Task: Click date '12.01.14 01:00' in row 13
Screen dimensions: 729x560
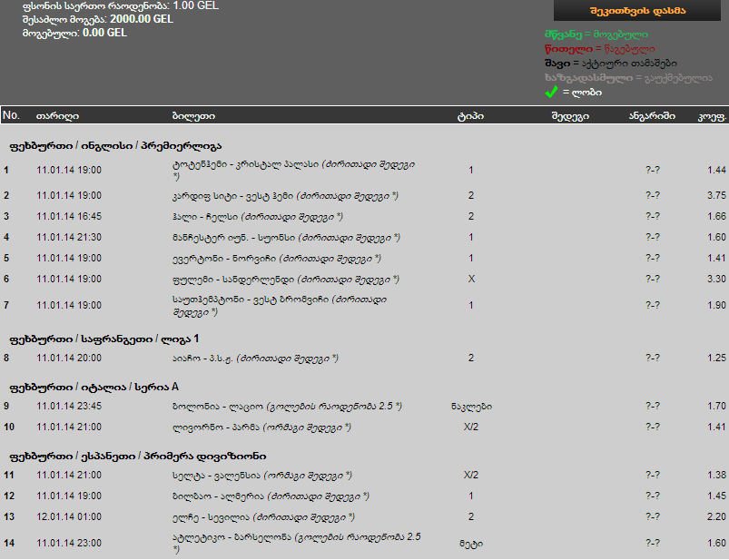Action: coord(69,516)
